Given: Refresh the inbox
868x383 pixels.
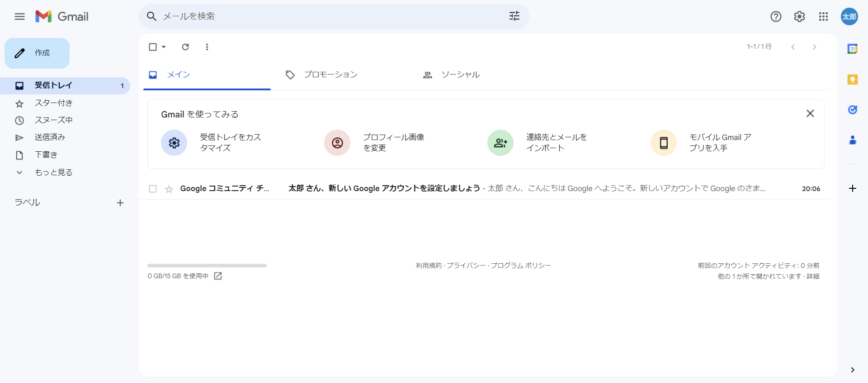Looking at the screenshot, I should [185, 47].
